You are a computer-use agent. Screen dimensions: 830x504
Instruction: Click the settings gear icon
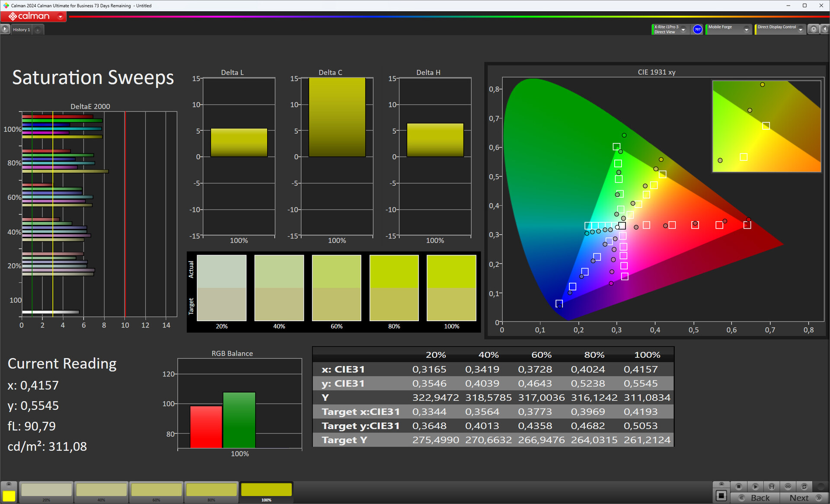pos(814,29)
